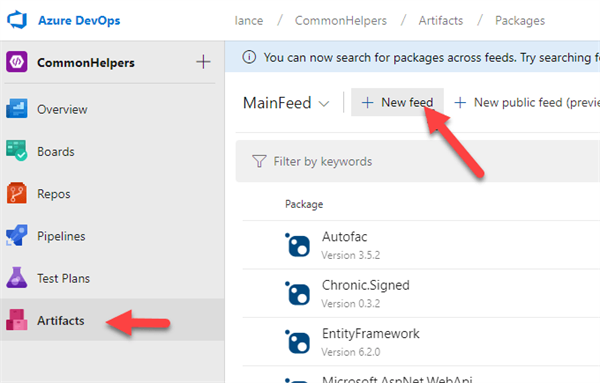The image size is (600, 383).
Task: Open the Azure DevOps home link
Action: tap(79, 20)
